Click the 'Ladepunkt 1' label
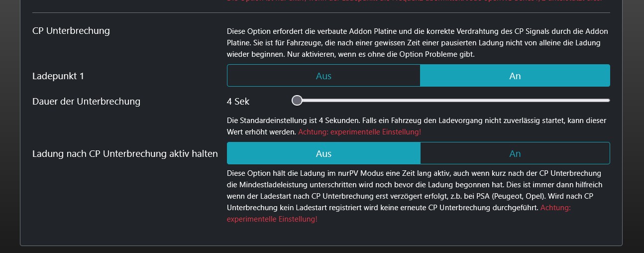Viewport: 644px width, 253px height. point(58,76)
